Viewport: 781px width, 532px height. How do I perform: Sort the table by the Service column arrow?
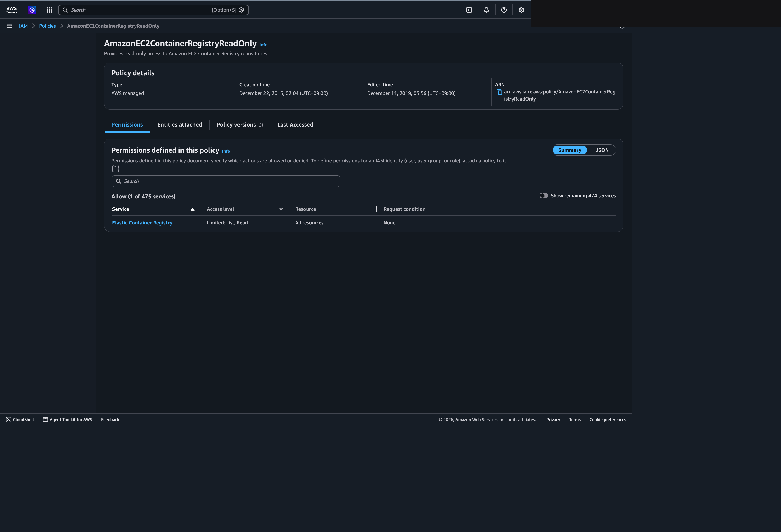point(193,209)
